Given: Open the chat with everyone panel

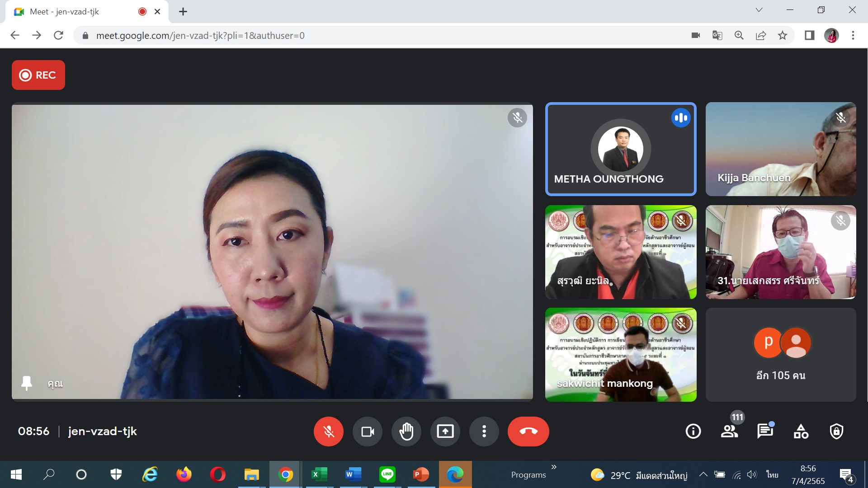Looking at the screenshot, I should 765,432.
